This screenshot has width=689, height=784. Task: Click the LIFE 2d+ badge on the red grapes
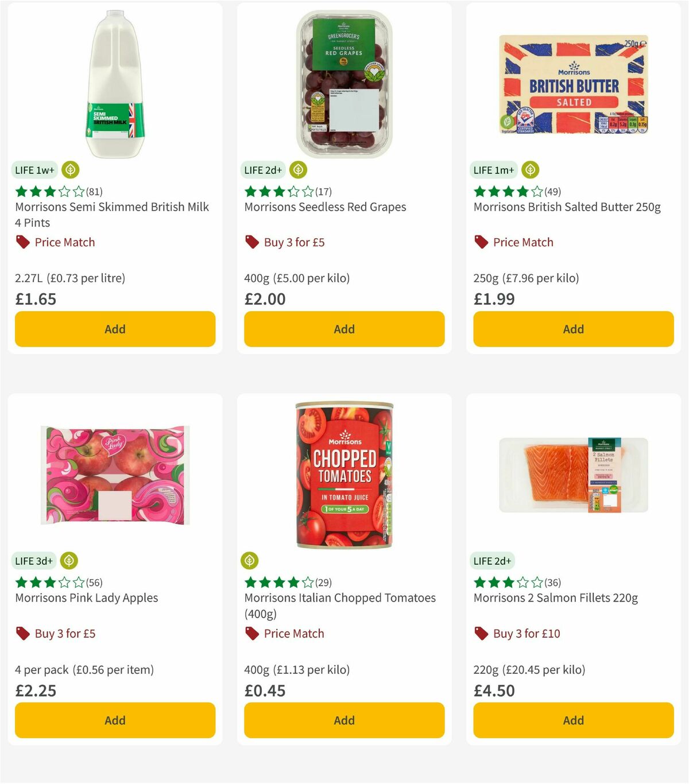262,170
